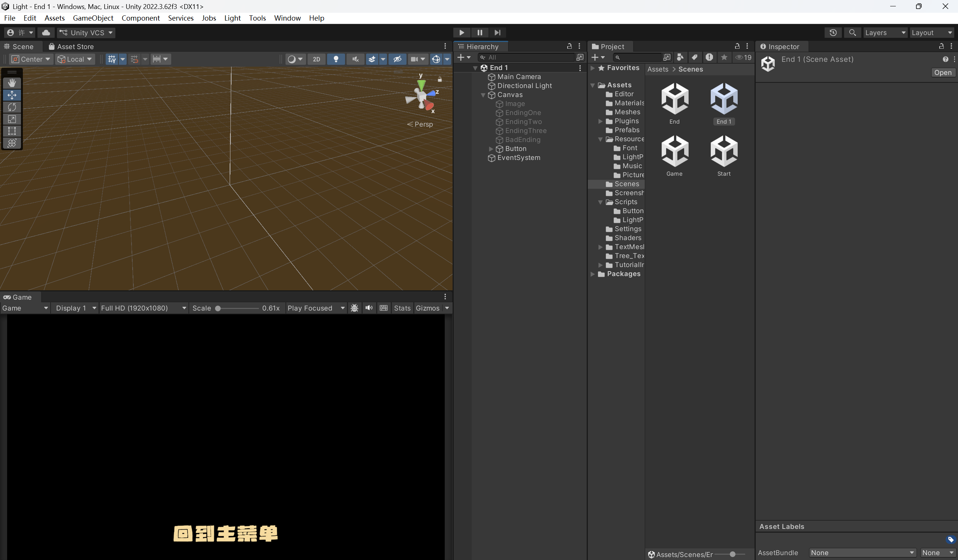958x560 pixels.
Task: Open the Component menu
Action: pyautogui.click(x=140, y=18)
